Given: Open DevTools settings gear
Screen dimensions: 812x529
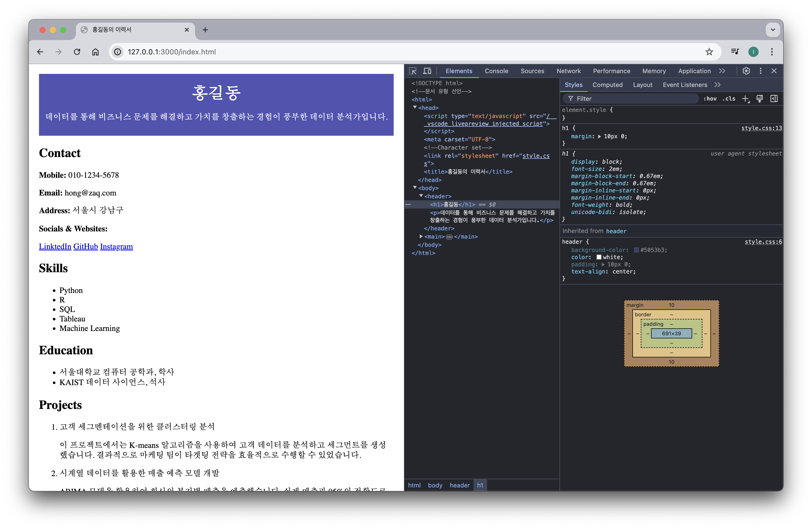Looking at the screenshot, I should (746, 71).
